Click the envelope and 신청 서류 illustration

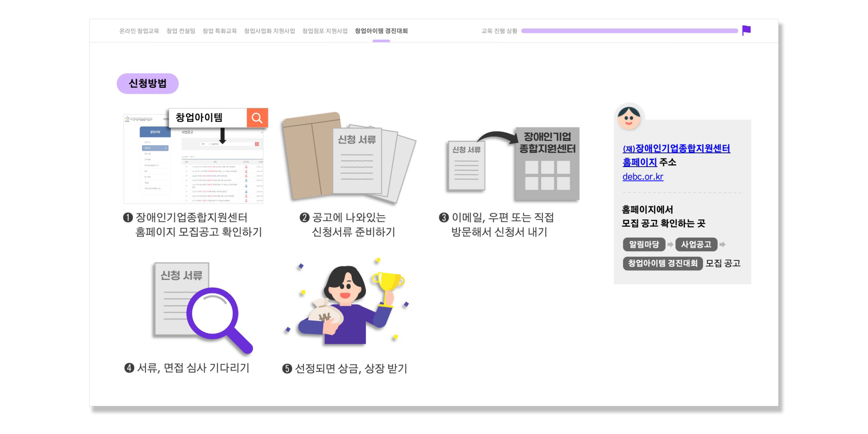tap(349, 157)
